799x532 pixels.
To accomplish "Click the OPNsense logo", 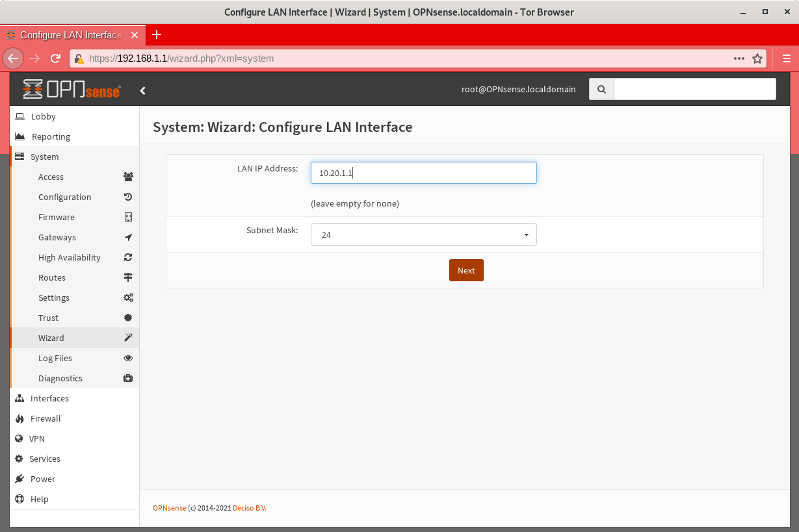I will [72, 90].
